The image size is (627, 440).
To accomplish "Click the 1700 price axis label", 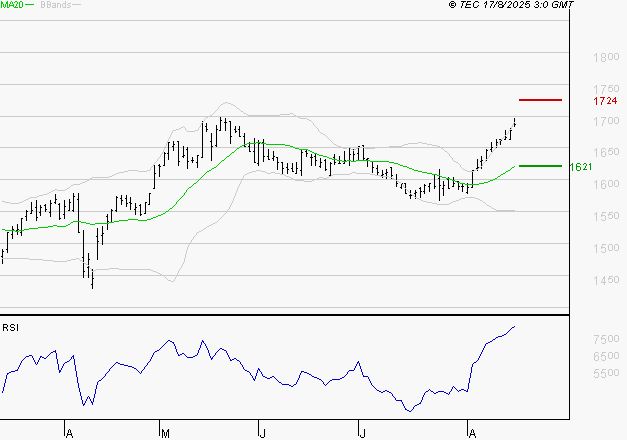I will click(606, 121).
